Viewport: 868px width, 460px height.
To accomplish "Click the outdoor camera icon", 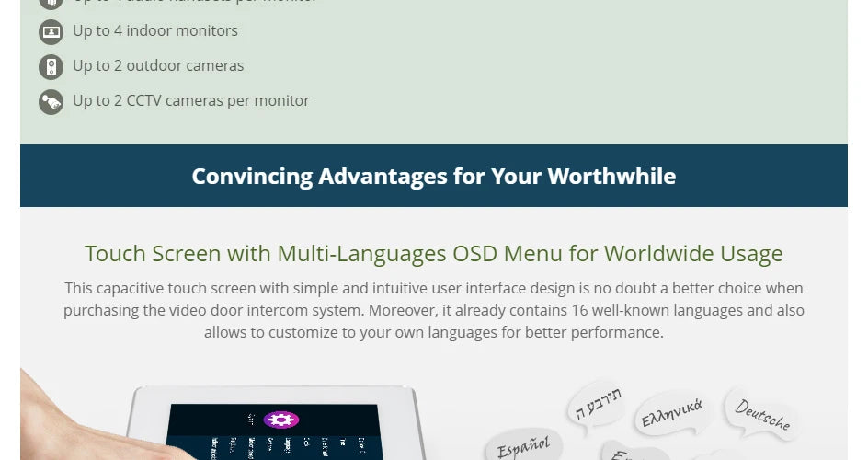I will click(51, 67).
